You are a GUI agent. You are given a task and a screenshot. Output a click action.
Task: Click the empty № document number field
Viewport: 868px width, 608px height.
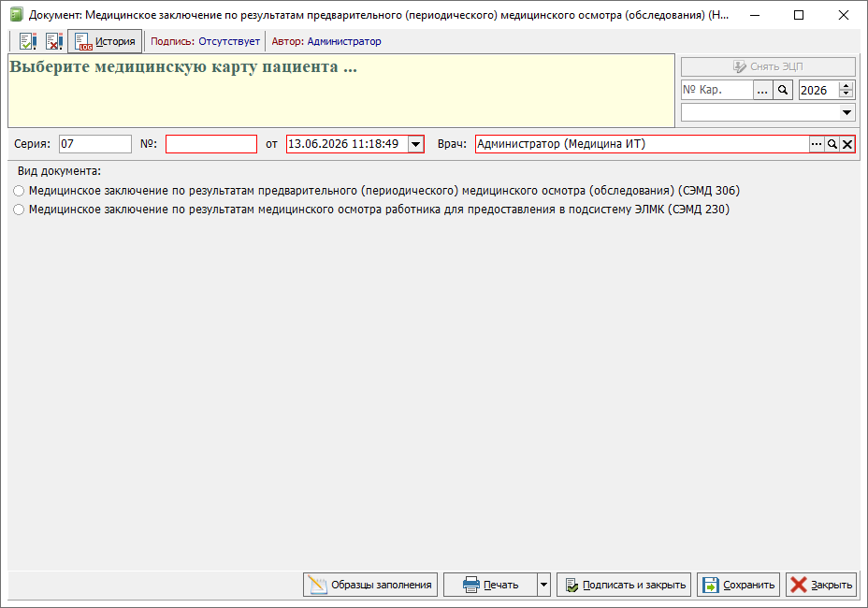tap(210, 144)
